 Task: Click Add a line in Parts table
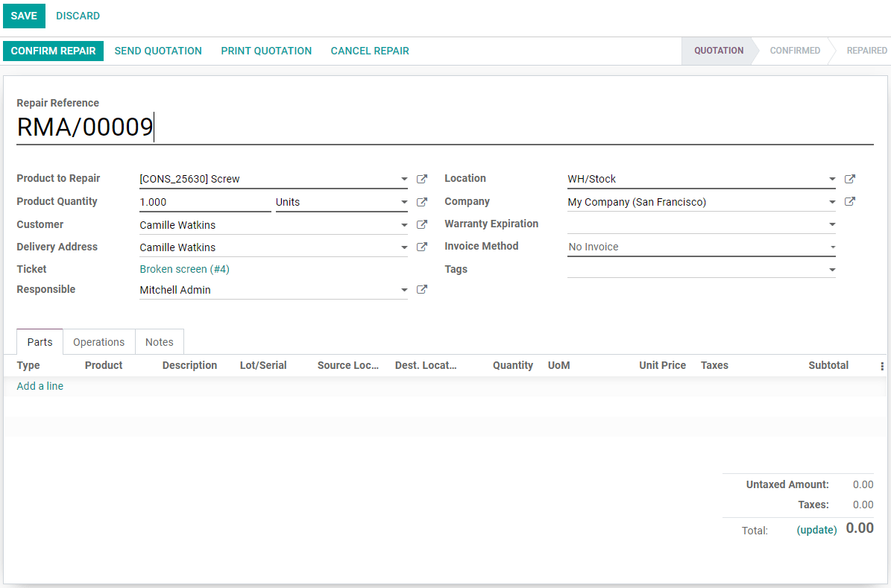pos(40,386)
